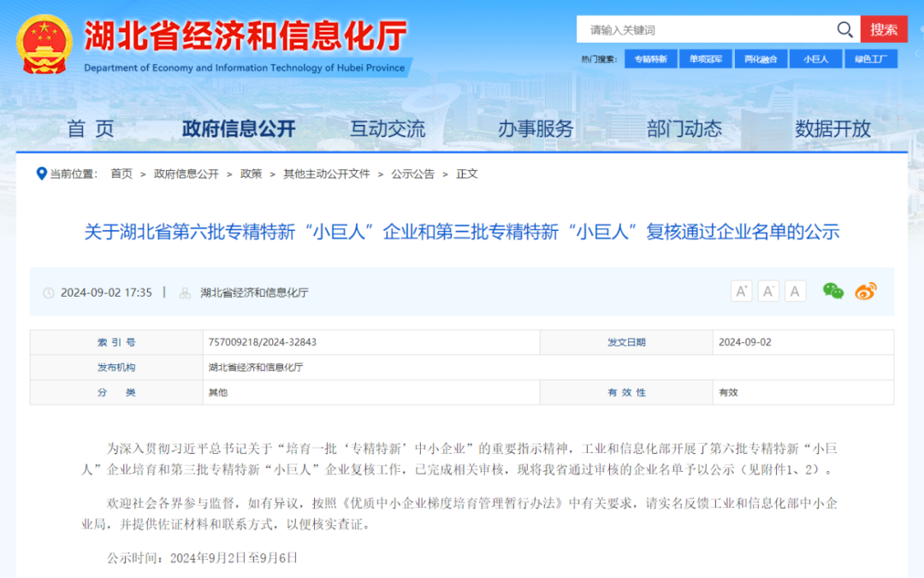Click the hot search tag 专精特新
The image size is (924, 578).
(651, 58)
